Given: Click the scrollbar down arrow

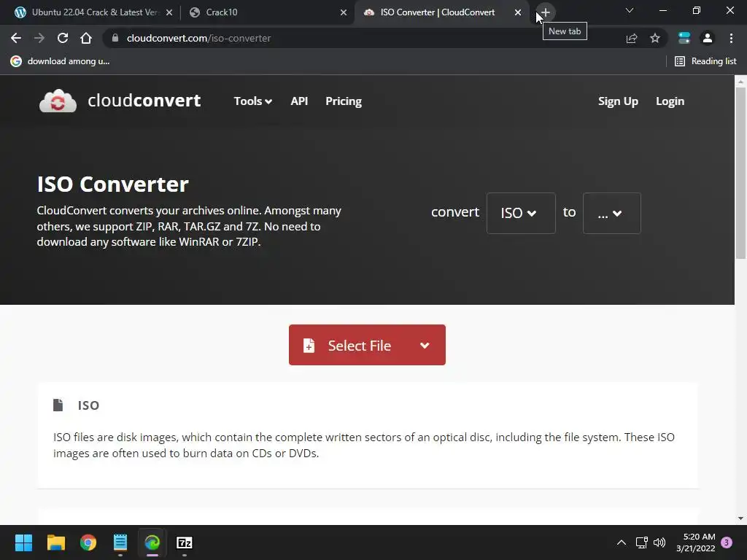Looking at the screenshot, I should tap(740, 518).
